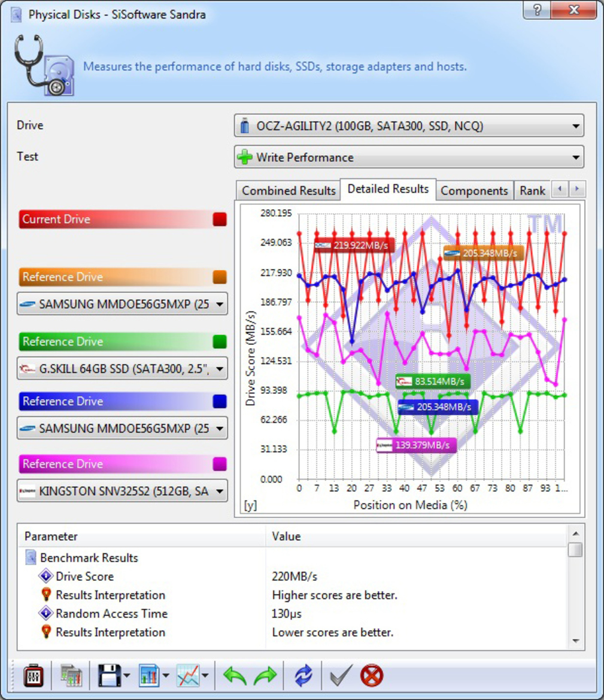Click the blue refresh arrows icon
This screenshot has height=700, width=604.
303,675
